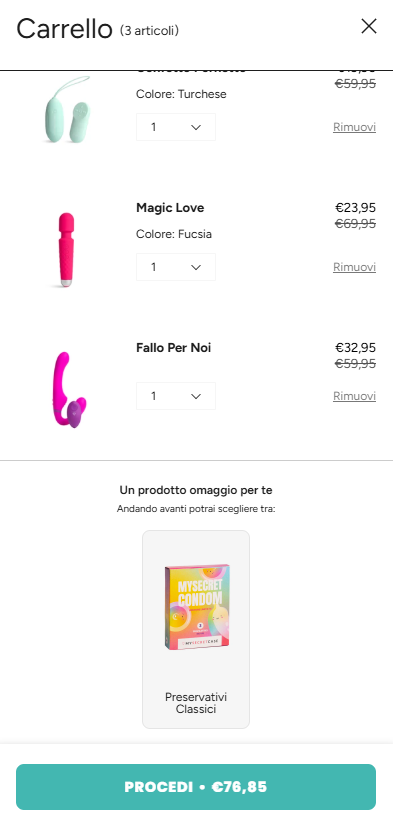Remove Magic Love from the cart
This screenshot has width=393, height=828.
[x=354, y=267]
